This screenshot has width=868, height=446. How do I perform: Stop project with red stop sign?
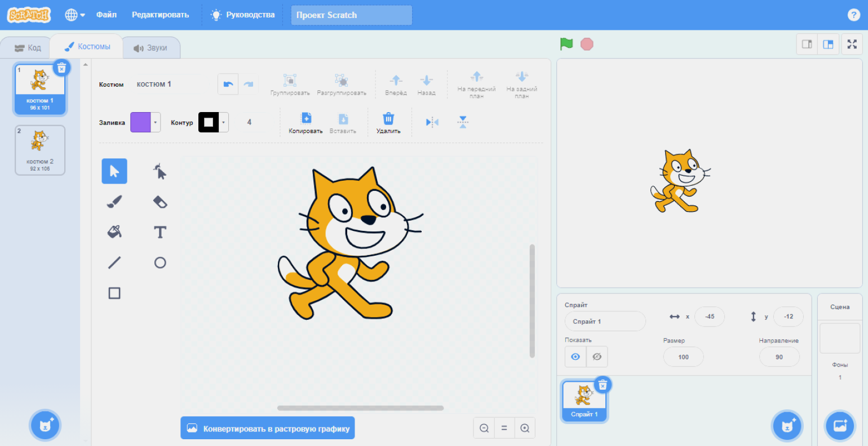(x=587, y=44)
